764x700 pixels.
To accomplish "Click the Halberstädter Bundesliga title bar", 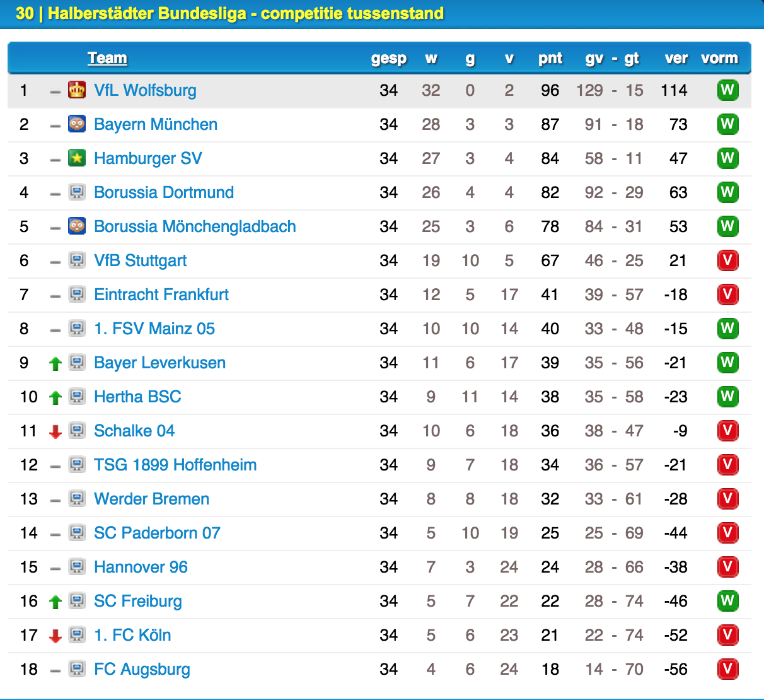I will coord(382,13).
